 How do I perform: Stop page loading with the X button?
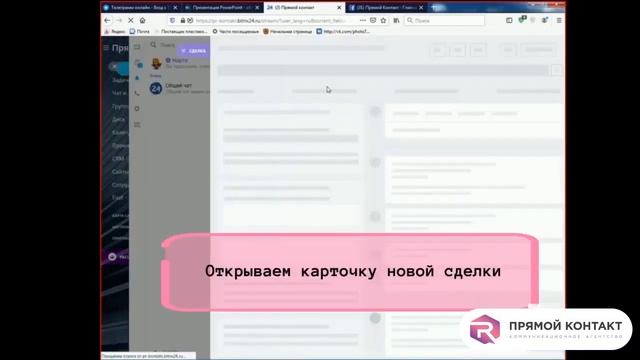[131, 20]
